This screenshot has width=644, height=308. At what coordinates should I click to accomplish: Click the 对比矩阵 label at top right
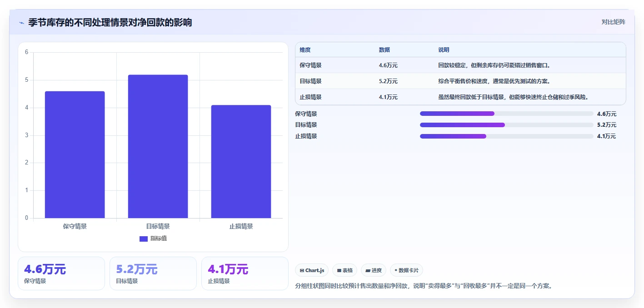pyautogui.click(x=613, y=22)
